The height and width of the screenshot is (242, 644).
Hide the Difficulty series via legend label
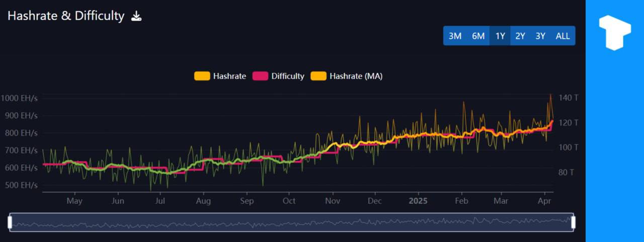[x=288, y=76]
